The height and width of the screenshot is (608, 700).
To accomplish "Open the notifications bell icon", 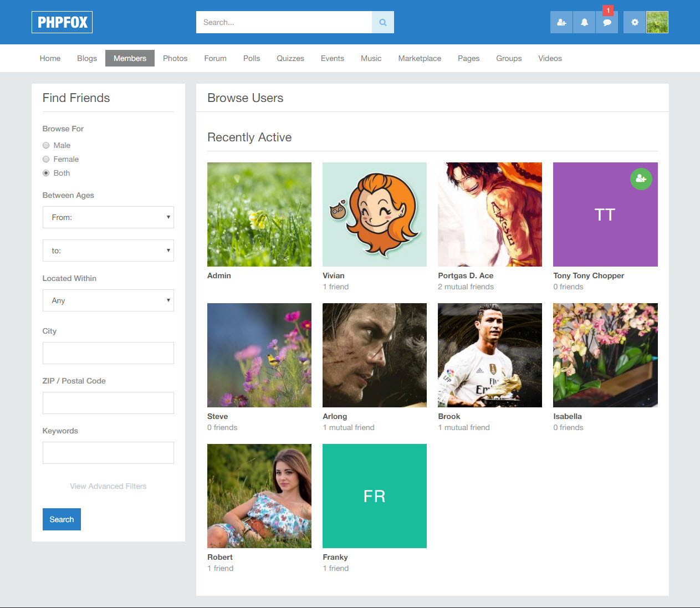I will pyautogui.click(x=584, y=22).
